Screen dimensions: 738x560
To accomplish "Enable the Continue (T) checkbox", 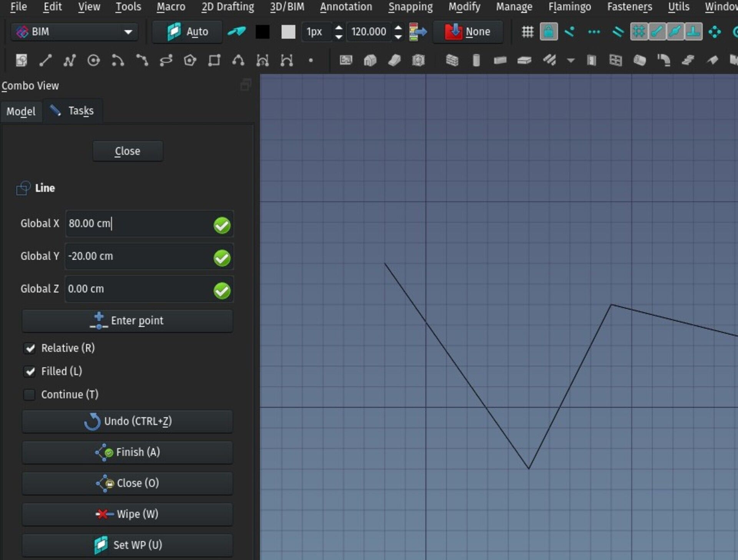I will [x=30, y=395].
